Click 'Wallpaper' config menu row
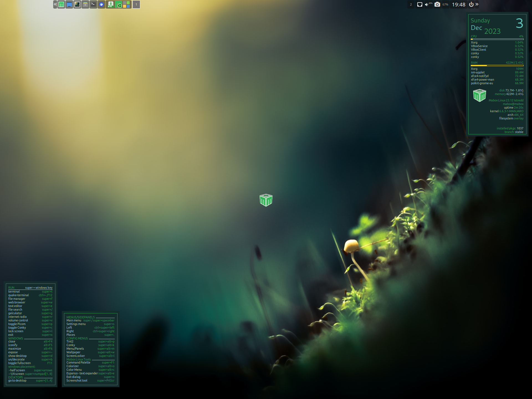This screenshot has width=532, height=399. 90,352
